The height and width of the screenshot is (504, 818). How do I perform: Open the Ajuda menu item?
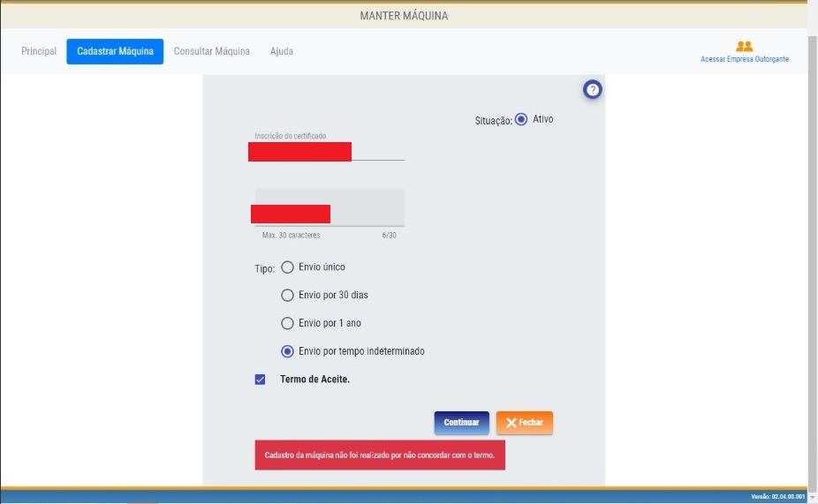[x=282, y=51]
